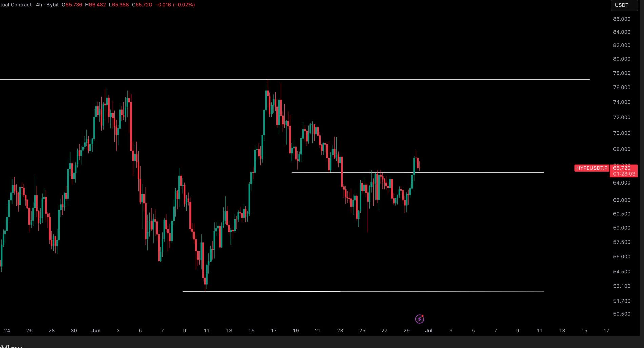Click the 78.000 price axis label
The width and height of the screenshot is (644, 348).
point(622,73)
